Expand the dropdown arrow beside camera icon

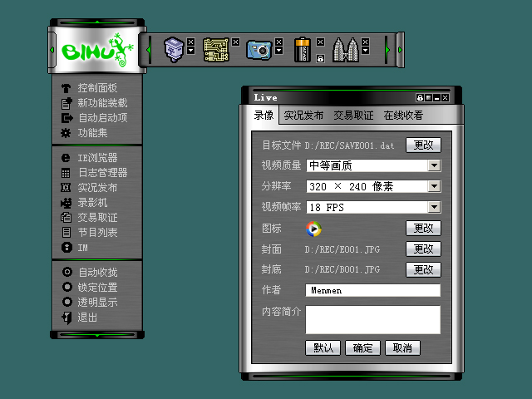tap(279, 50)
